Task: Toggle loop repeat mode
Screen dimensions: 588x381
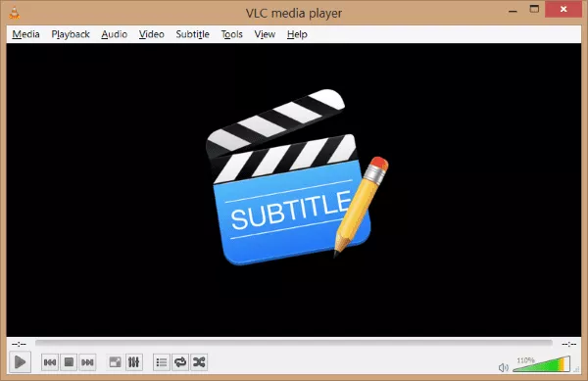Action: click(x=180, y=362)
